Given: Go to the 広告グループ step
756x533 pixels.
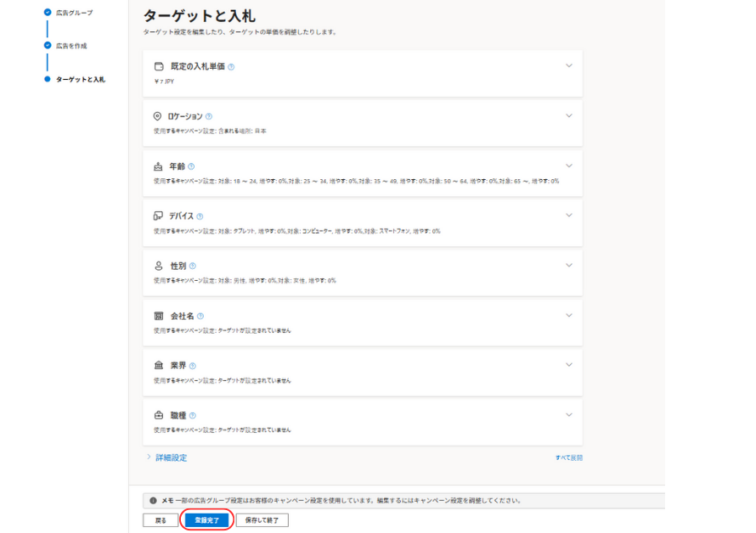Looking at the screenshot, I should tap(74, 13).
